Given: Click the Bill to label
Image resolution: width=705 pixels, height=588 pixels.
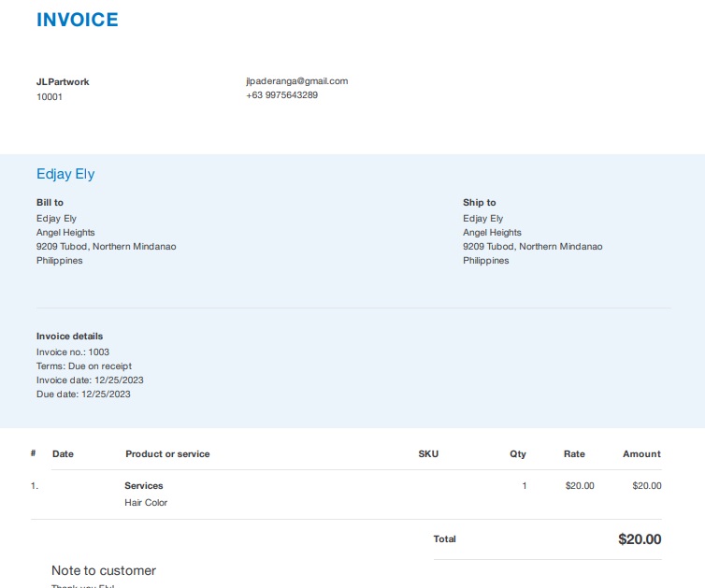Looking at the screenshot, I should coord(50,202).
